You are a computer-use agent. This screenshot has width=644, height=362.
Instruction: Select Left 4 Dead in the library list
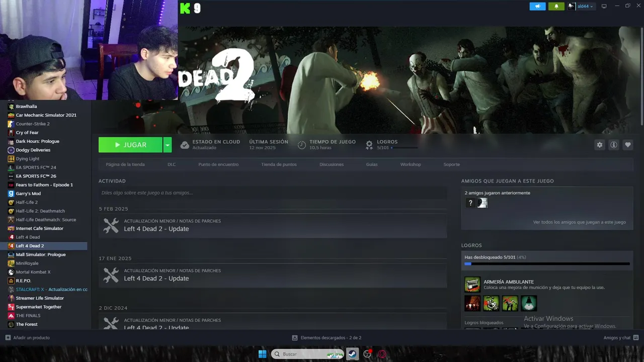point(28,237)
